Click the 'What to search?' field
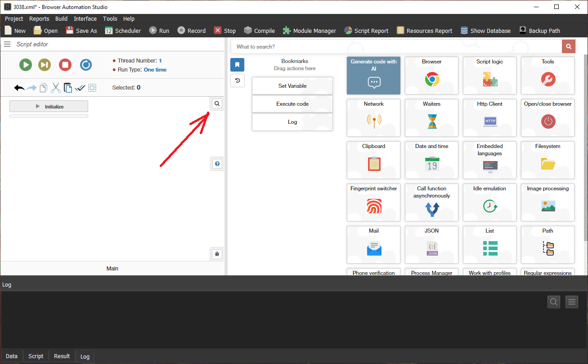Image resolution: width=588 pixels, height=364 pixels. point(396,46)
